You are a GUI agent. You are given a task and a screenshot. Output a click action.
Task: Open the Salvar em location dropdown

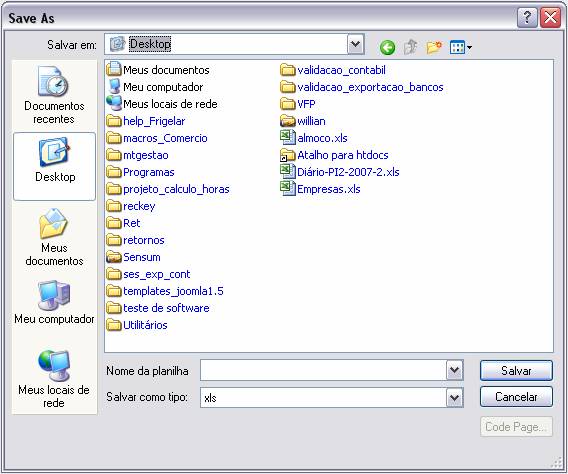coord(356,44)
